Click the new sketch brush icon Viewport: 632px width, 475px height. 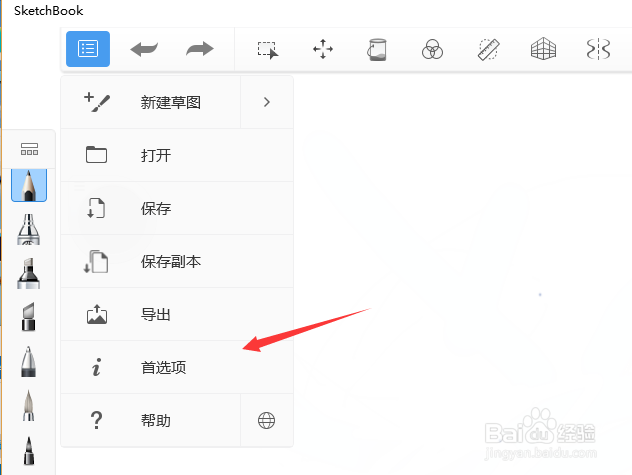(97, 102)
